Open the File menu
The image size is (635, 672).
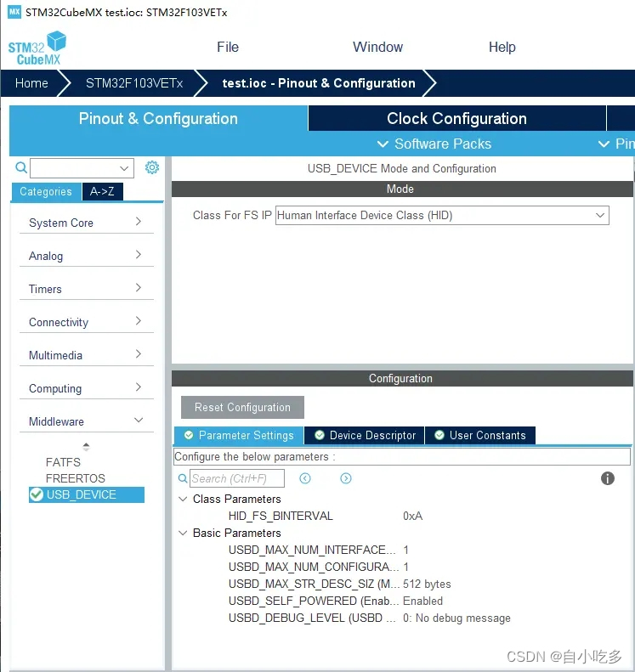[228, 47]
